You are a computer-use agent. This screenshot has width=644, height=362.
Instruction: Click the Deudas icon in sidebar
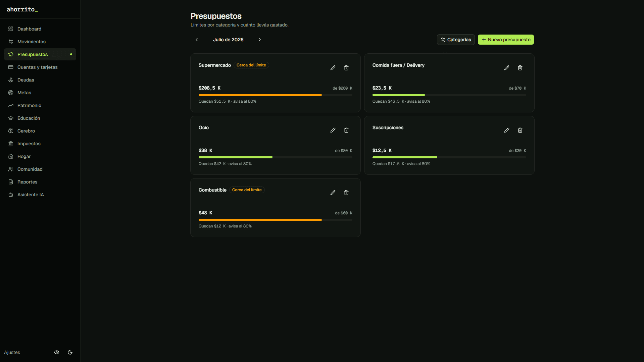click(11, 80)
